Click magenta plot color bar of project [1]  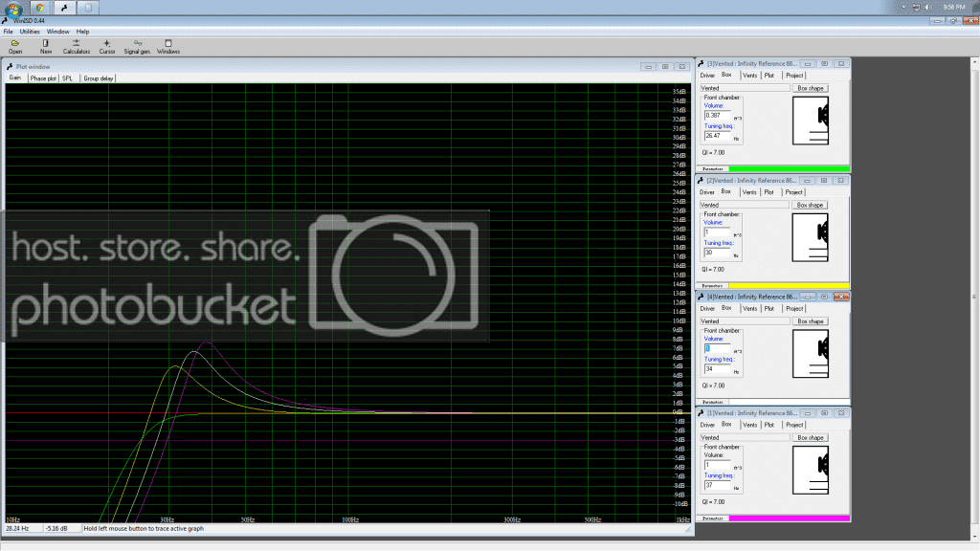(x=790, y=518)
